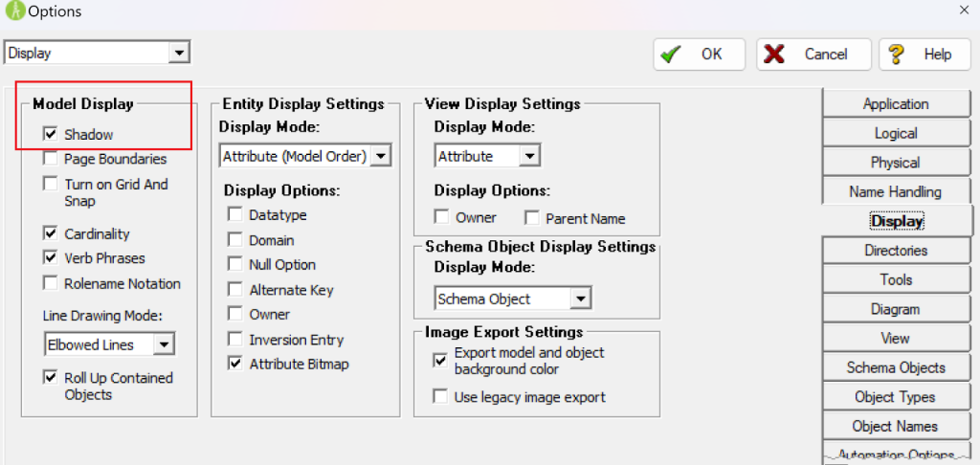Open the Directories tab
The image size is (980, 465).
[x=896, y=251]
